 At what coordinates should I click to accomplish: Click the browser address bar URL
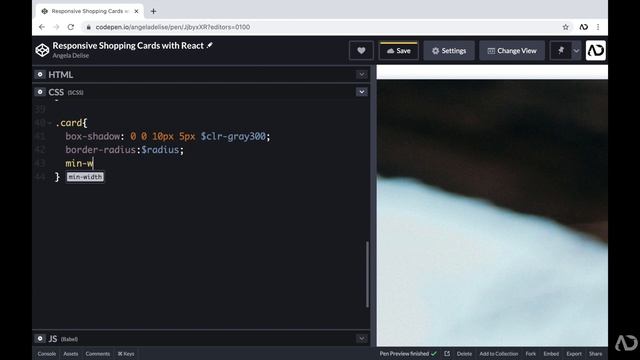(x=173, y=27)
